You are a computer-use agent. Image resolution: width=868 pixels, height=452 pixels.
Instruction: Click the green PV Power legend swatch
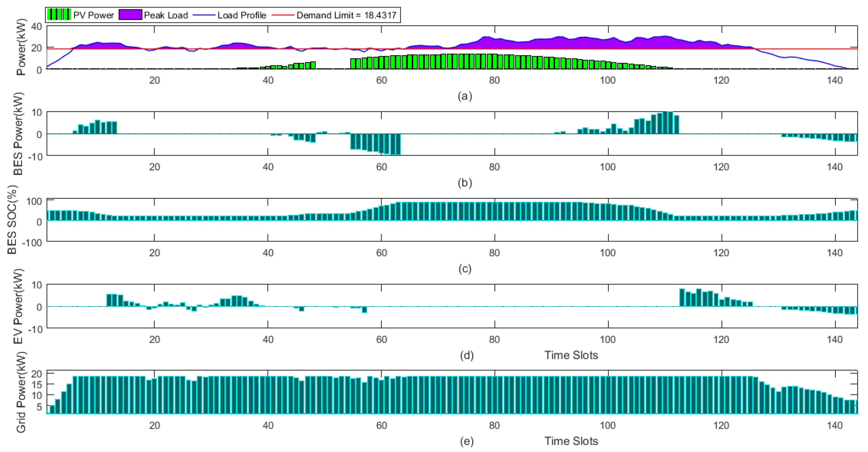click(59, 15)
